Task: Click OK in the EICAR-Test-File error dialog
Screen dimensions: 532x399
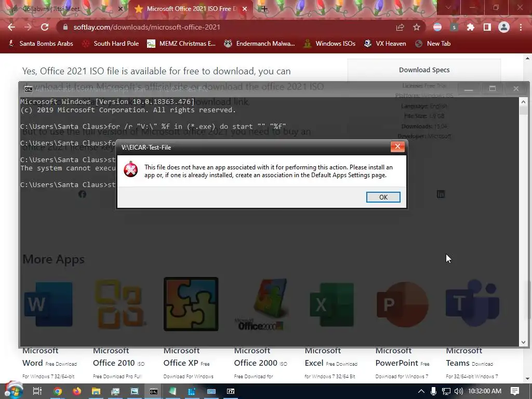Action: [383, 197]
